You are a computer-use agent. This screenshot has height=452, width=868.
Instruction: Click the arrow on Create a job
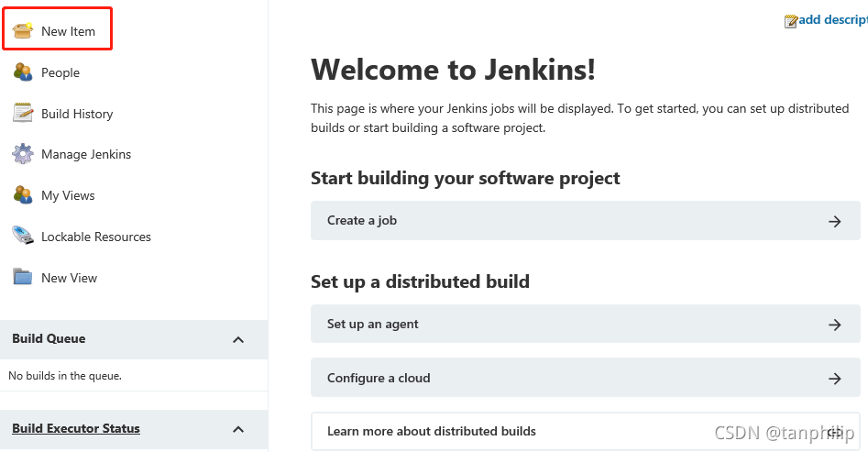pos(835,222)
